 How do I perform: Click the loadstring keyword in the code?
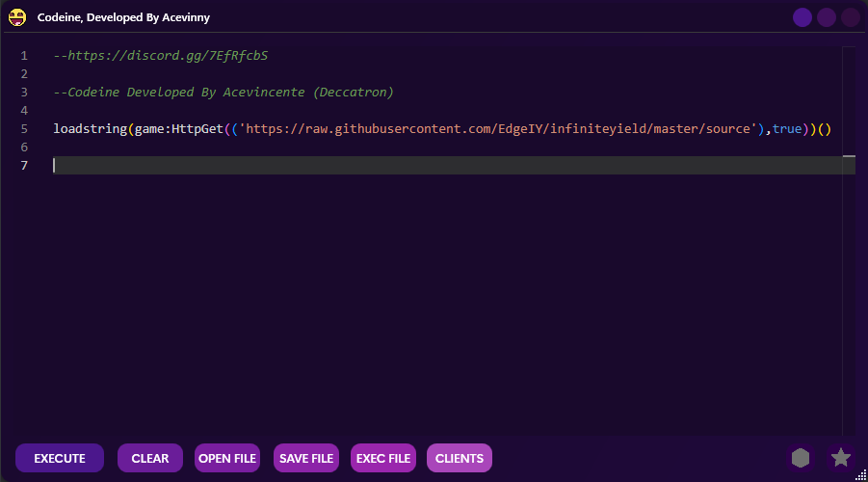pos(90,129)
